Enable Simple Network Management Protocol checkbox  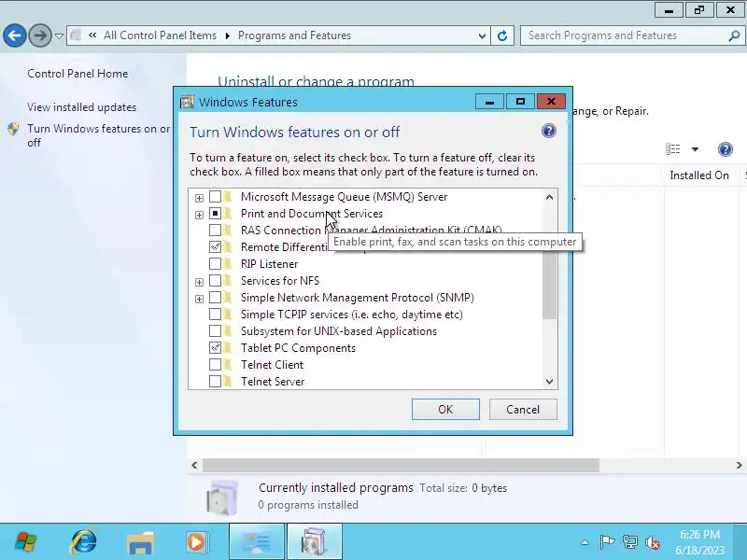[216, 298]
